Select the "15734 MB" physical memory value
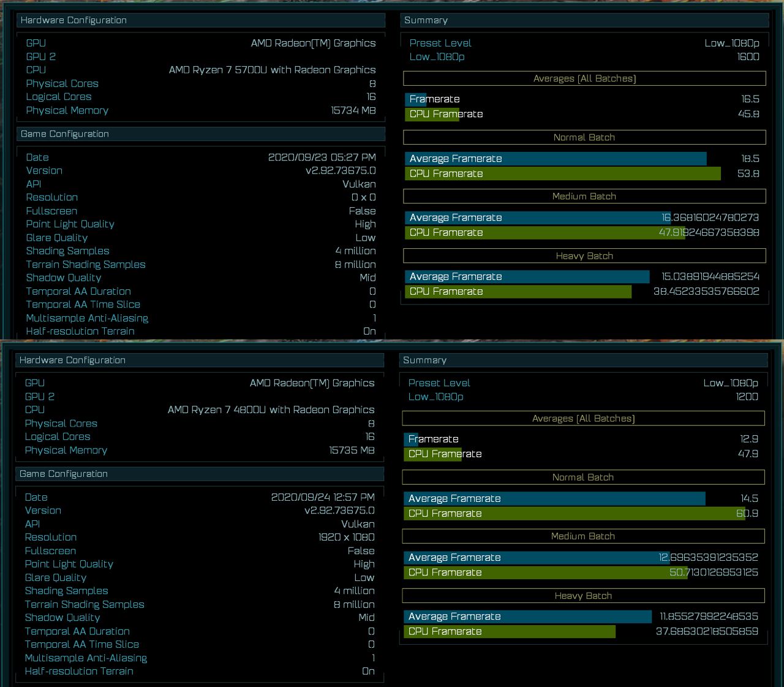Image resolution: width=784 pixels, height=687 pixels. click(353, 110)
